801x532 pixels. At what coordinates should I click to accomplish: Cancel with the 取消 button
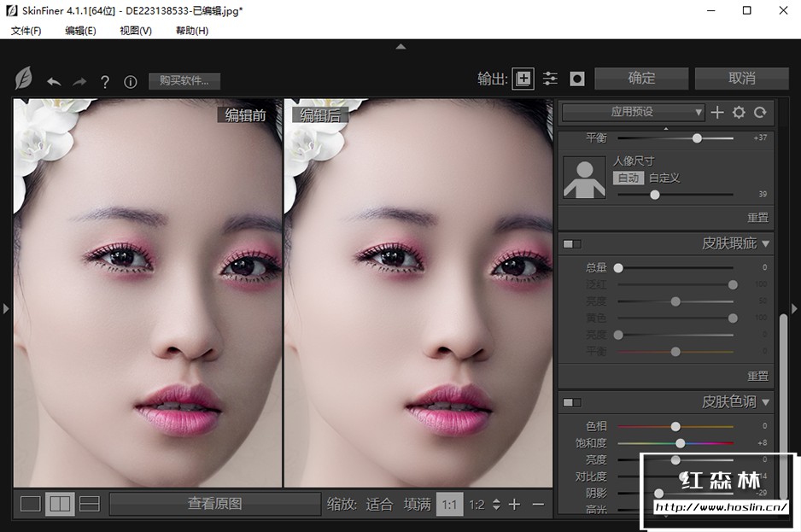742,79
